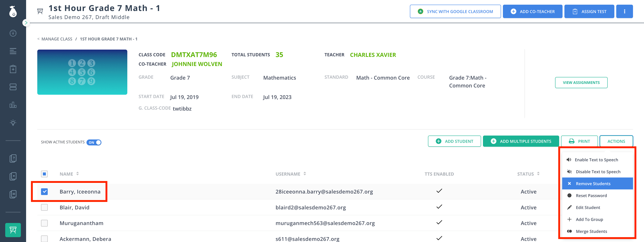
Task: Choose Edit Student from Actions menu
Action: coord(598,208)
